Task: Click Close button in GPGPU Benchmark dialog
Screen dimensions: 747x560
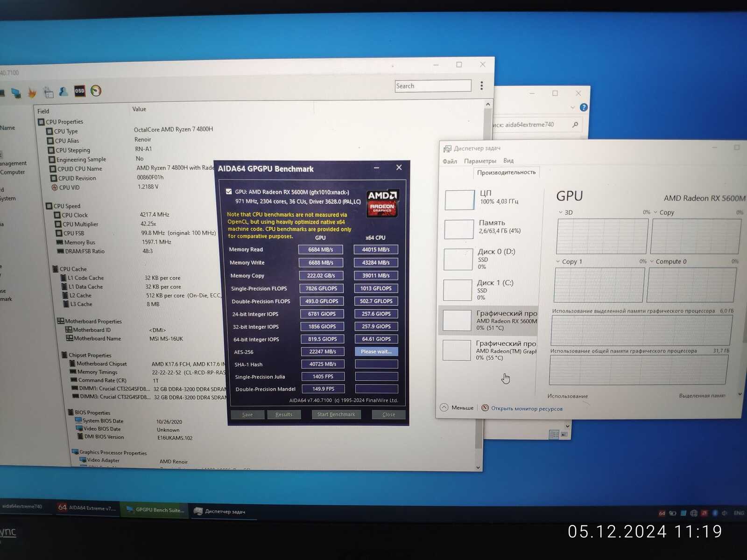Action: click(x=388, y=414)
